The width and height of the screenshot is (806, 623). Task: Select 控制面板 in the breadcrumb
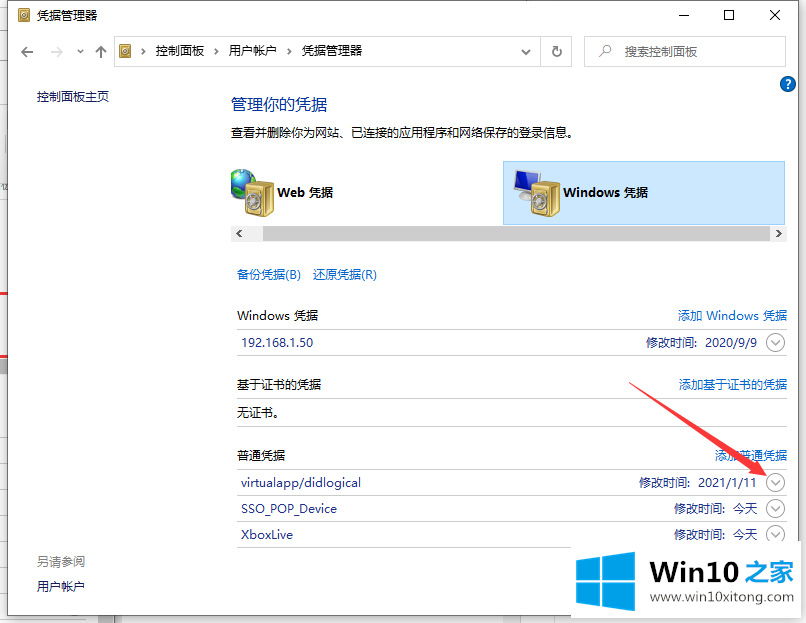tap(180, 51)
